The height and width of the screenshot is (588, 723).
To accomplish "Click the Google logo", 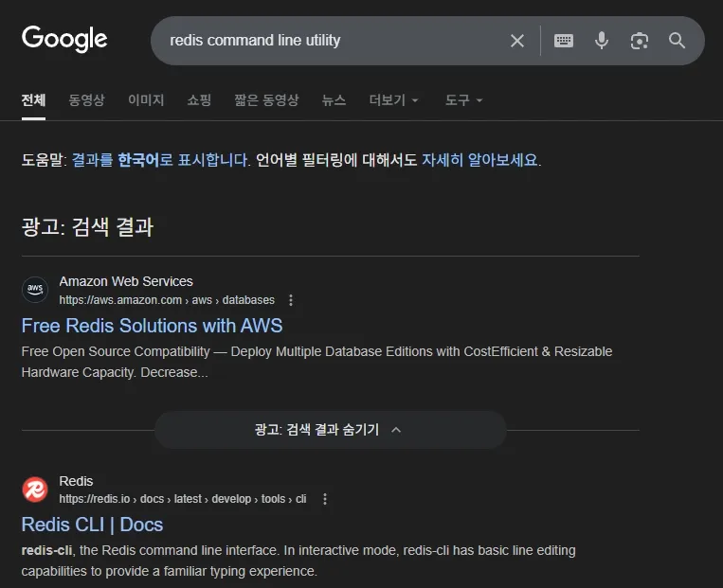I will click(x=64, y=40).
